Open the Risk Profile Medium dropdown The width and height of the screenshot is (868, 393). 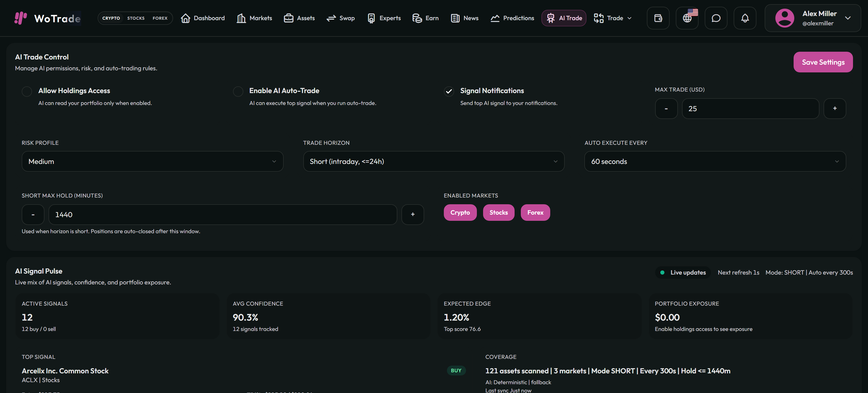pos(152,162)
